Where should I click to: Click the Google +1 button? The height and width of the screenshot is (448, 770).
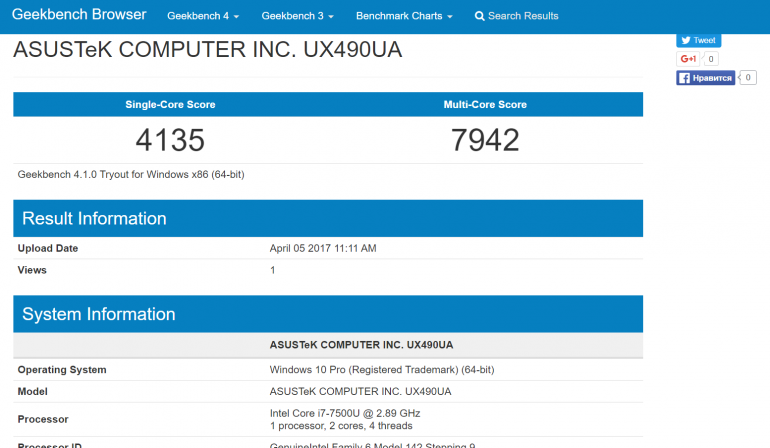[688, 59]
